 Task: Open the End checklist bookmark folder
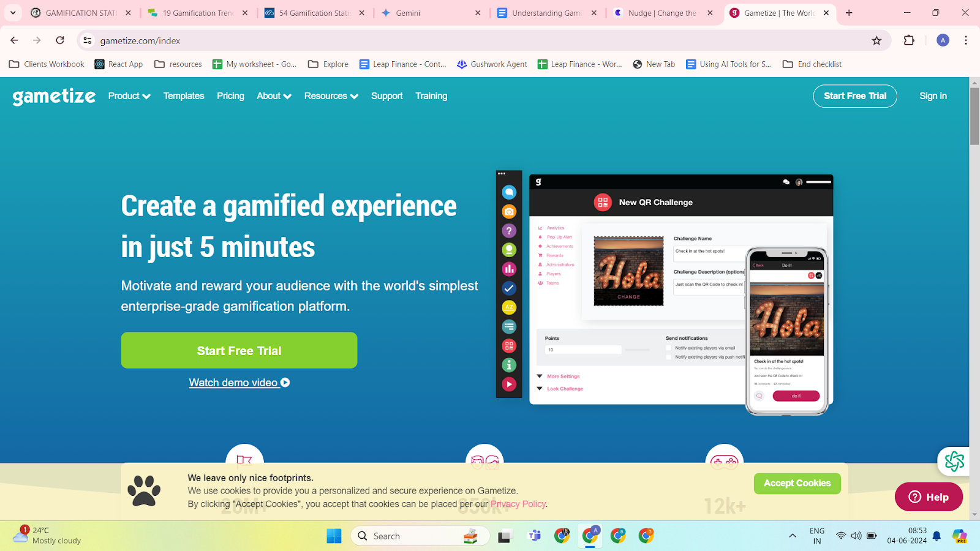pos(812,64)
